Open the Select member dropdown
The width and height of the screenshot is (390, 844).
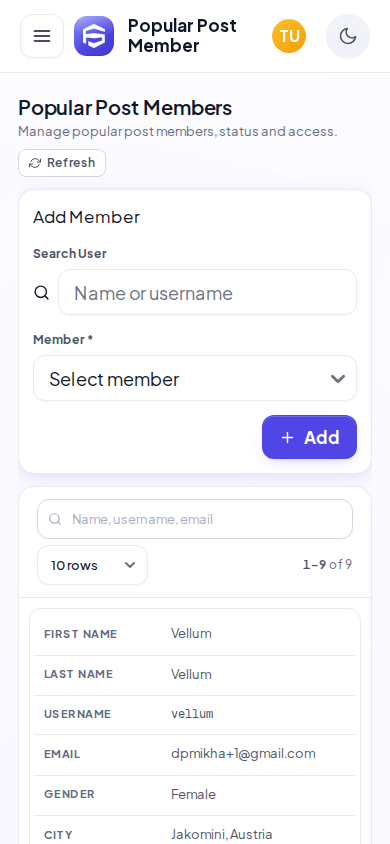click(195, 378)
